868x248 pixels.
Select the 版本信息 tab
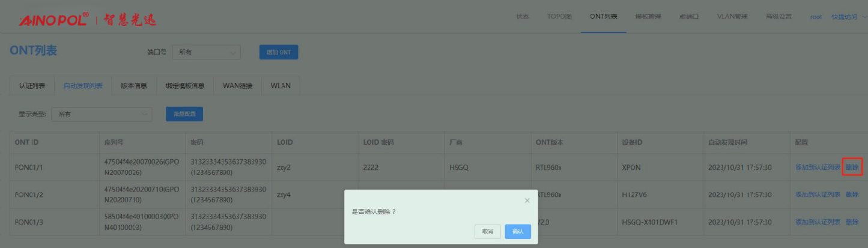click(134, 86)
